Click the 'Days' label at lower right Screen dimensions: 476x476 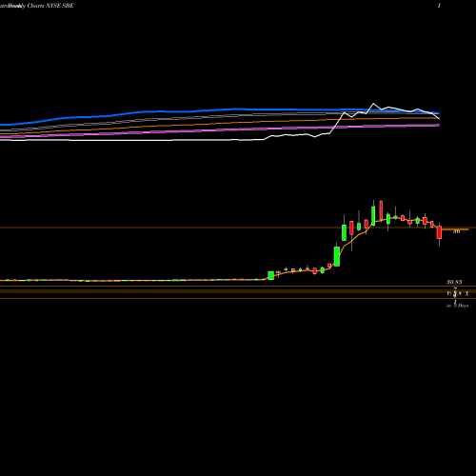pos(463,306)
